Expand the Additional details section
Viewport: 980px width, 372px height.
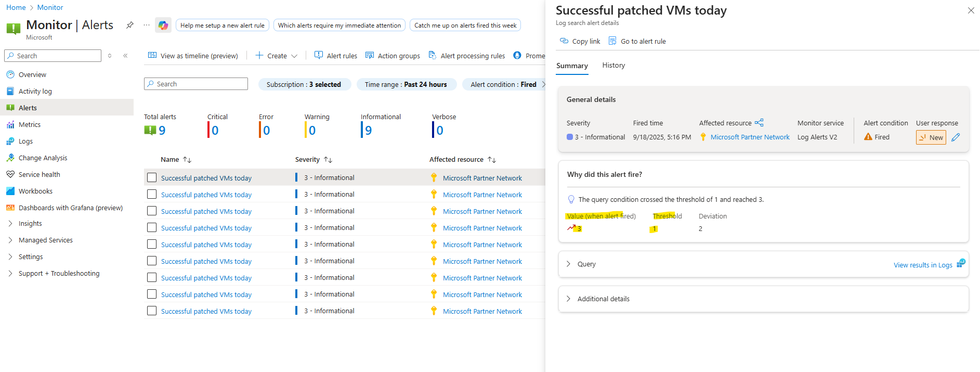(x=568, y=299)
